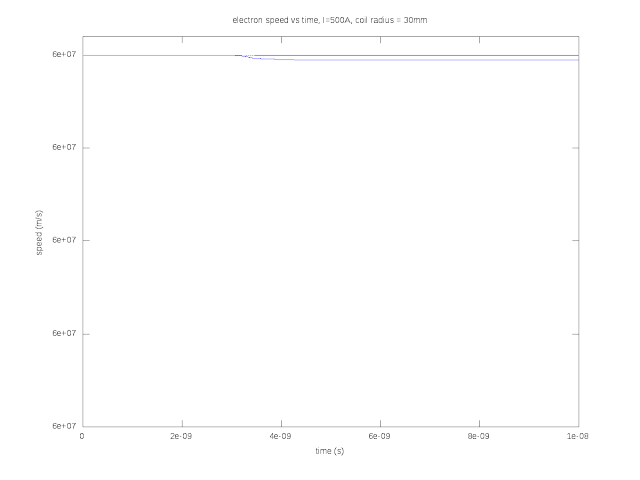The image size is (640, 480).
Task: Select the 'speed (m/s)' y-axis label
Action: [x=39, y=233]
